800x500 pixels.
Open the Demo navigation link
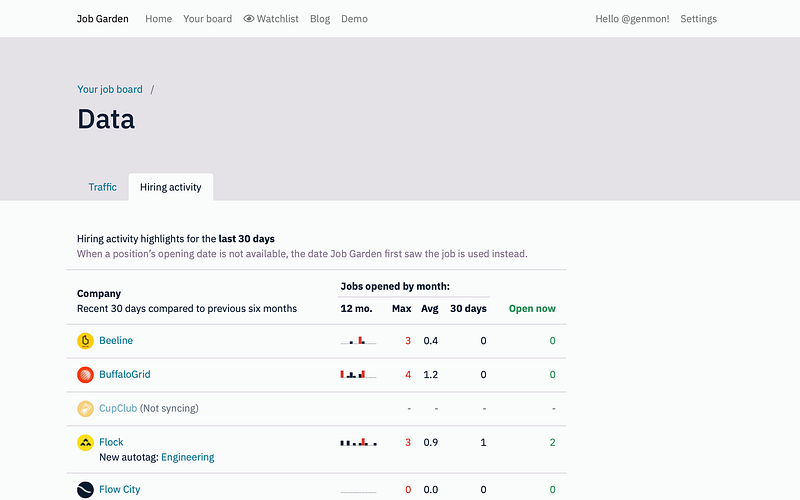coord(354,19)
